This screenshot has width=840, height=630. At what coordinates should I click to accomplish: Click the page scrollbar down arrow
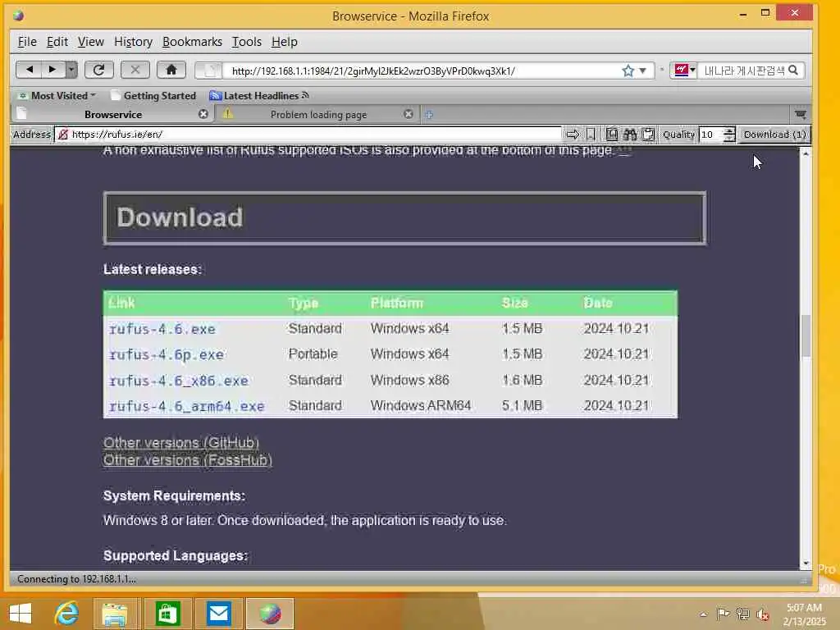point(806,563)
